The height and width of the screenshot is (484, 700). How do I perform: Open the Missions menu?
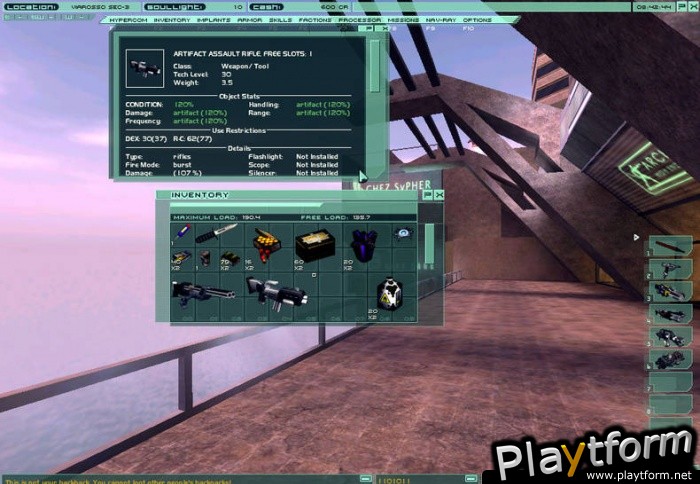(403, 20)
